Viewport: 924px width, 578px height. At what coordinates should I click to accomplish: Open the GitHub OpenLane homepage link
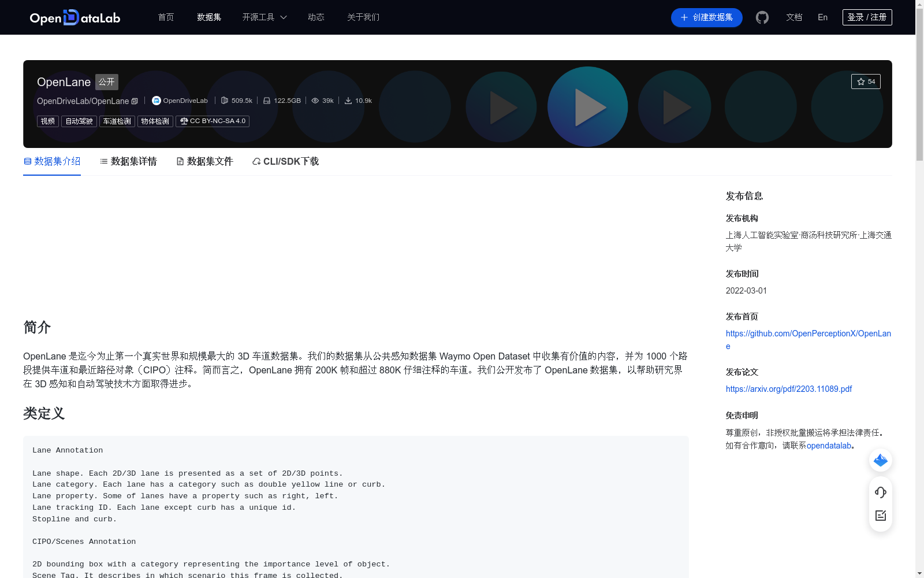(808, 340)
